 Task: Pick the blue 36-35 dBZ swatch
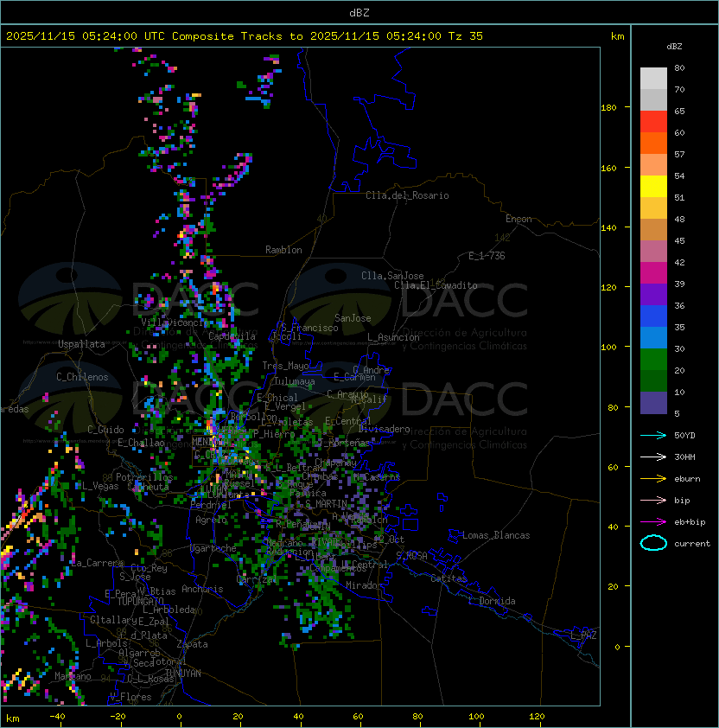click(653, 316)
